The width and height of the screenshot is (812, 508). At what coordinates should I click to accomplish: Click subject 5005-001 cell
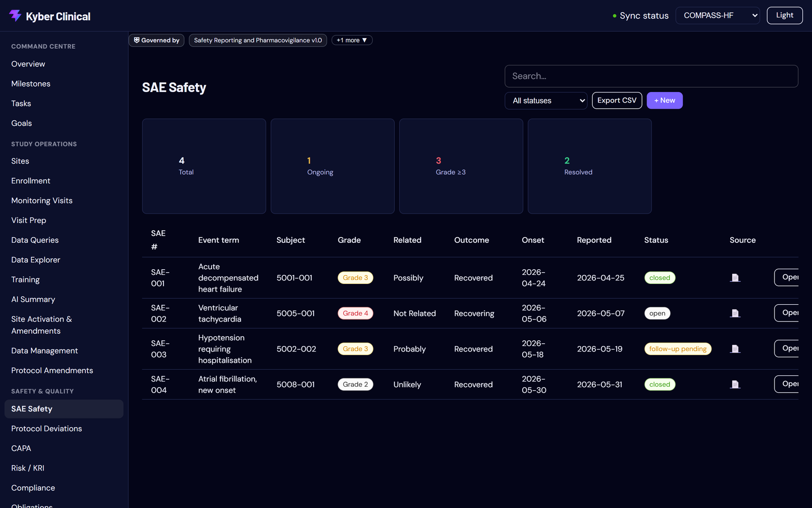click(x=295, y=313)
